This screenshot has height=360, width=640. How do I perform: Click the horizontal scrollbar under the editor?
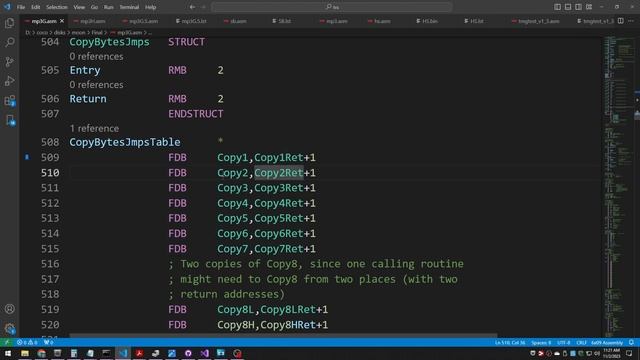click(283, 336)
